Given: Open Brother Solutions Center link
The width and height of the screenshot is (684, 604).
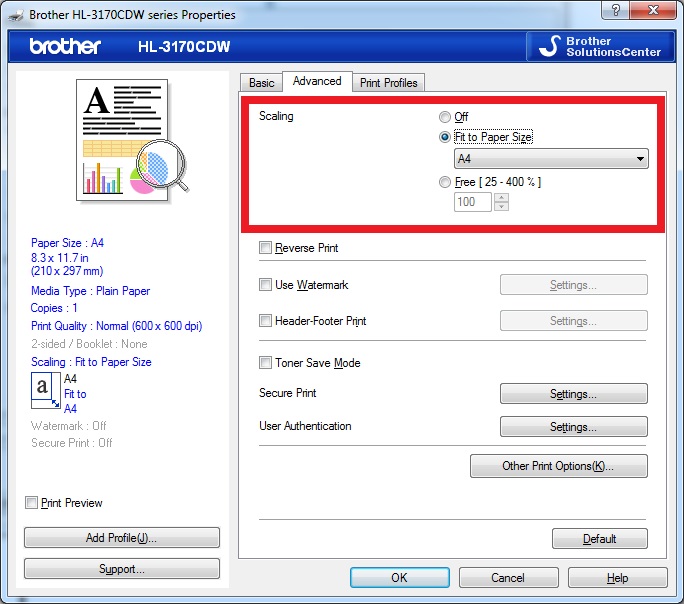Looking at the screenshot, I should click(600, 46).
